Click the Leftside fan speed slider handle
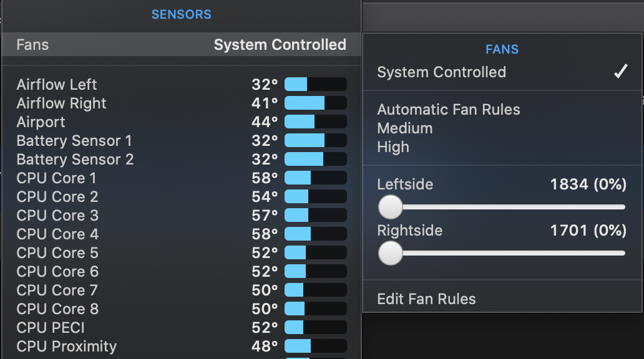Viewport: 644px width, 359px height. [x=391, y=206]
